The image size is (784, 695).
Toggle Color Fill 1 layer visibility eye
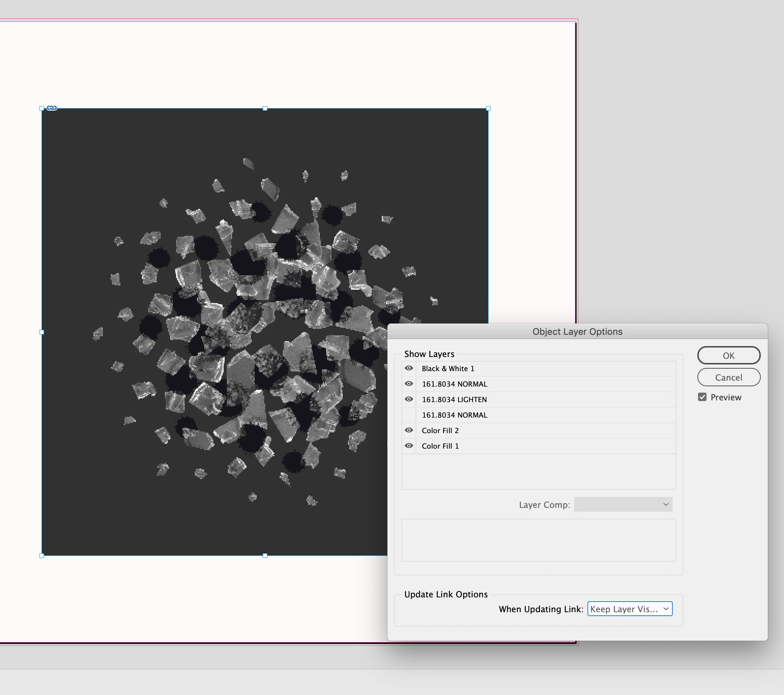(409, 445)
